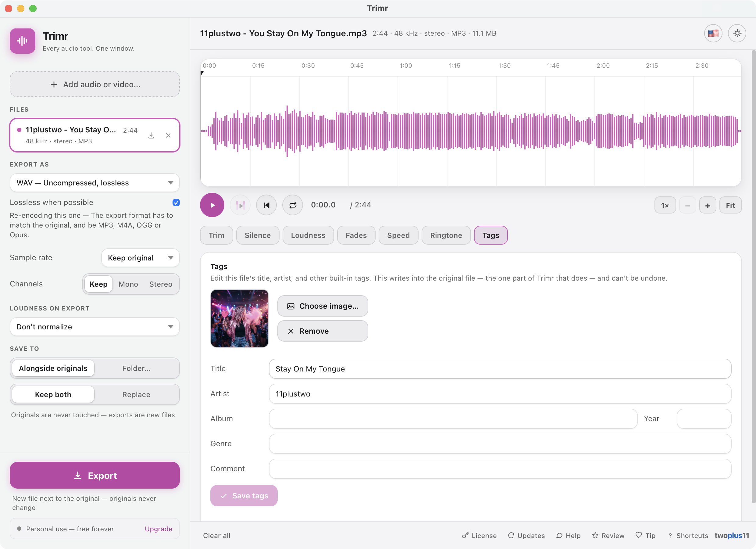This screenshot has width=756, height=549.
Task: Click the 2:30 timeline ruler label
Action: pos(702,66)
